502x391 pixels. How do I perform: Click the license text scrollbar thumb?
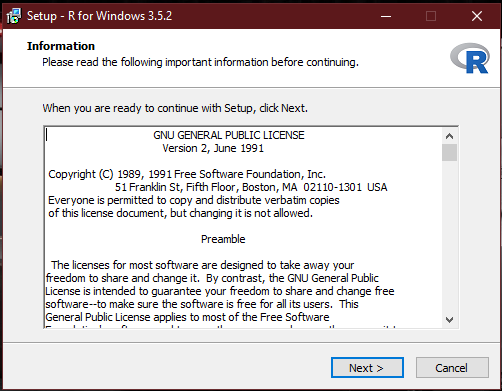(449, 152)
